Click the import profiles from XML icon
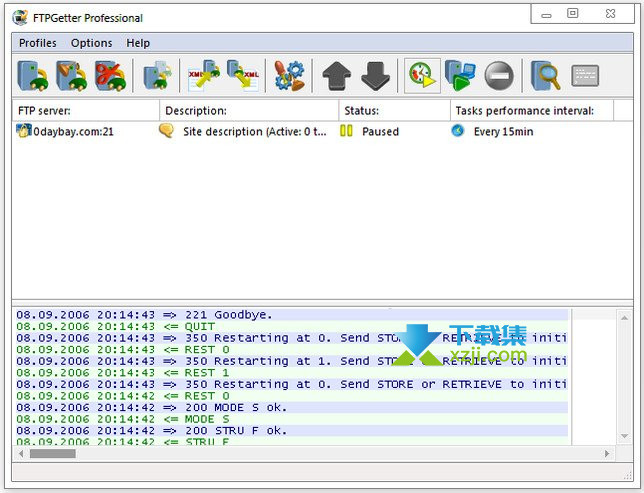This screenshot has height=493, width=644. point(204,76)
